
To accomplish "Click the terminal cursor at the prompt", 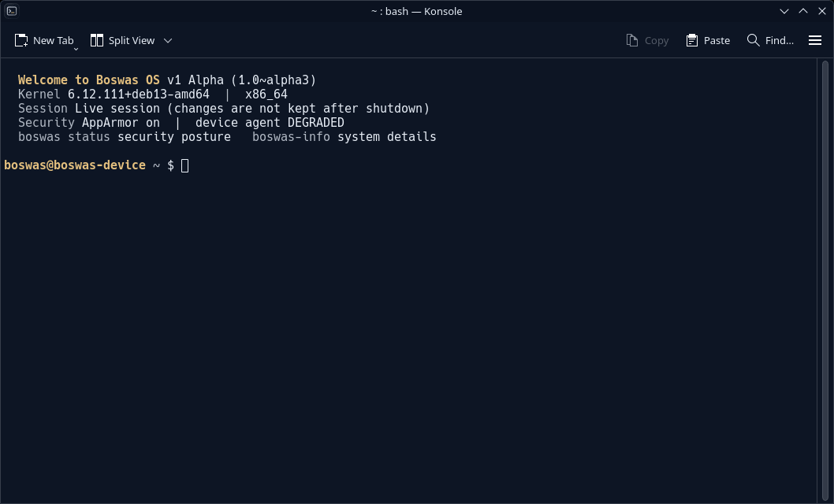I will 184,165.
